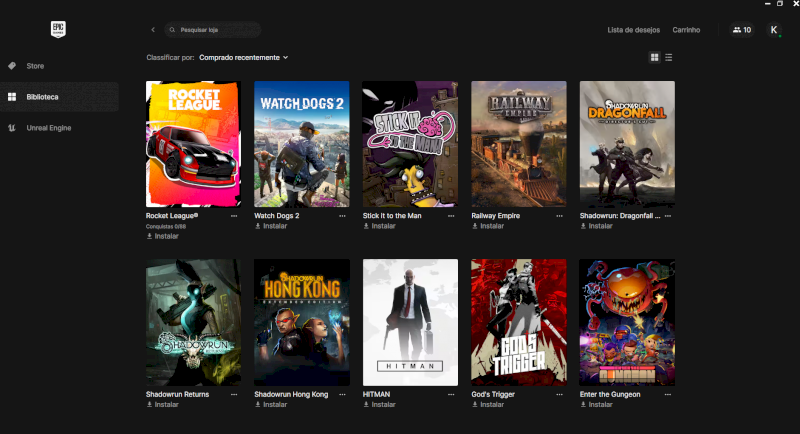Viewport: 800px width, 434px height.
Task: Select the Enter the Gungeon cover art
Action: 627,322
